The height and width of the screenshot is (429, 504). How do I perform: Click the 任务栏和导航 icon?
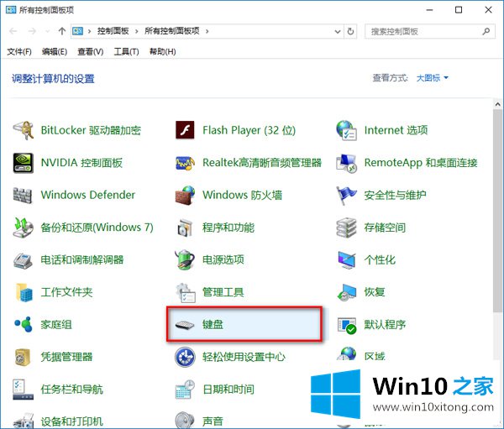[x=24, y=390]
